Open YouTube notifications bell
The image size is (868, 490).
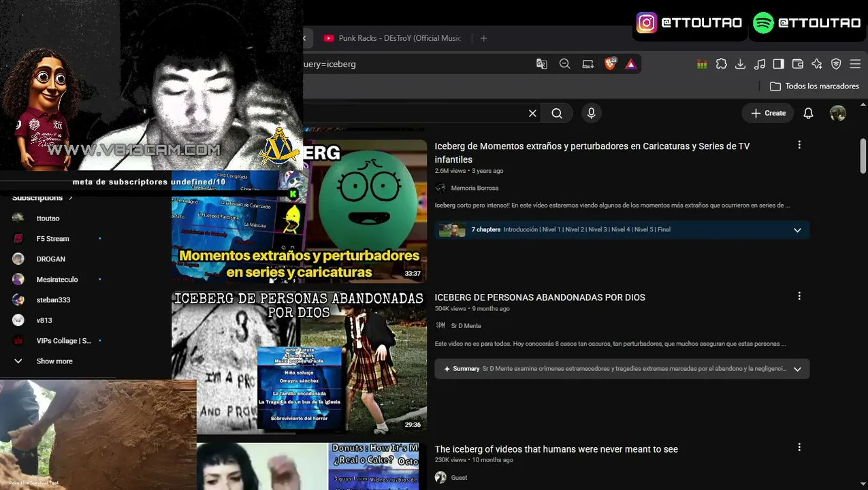click(808, 114)
